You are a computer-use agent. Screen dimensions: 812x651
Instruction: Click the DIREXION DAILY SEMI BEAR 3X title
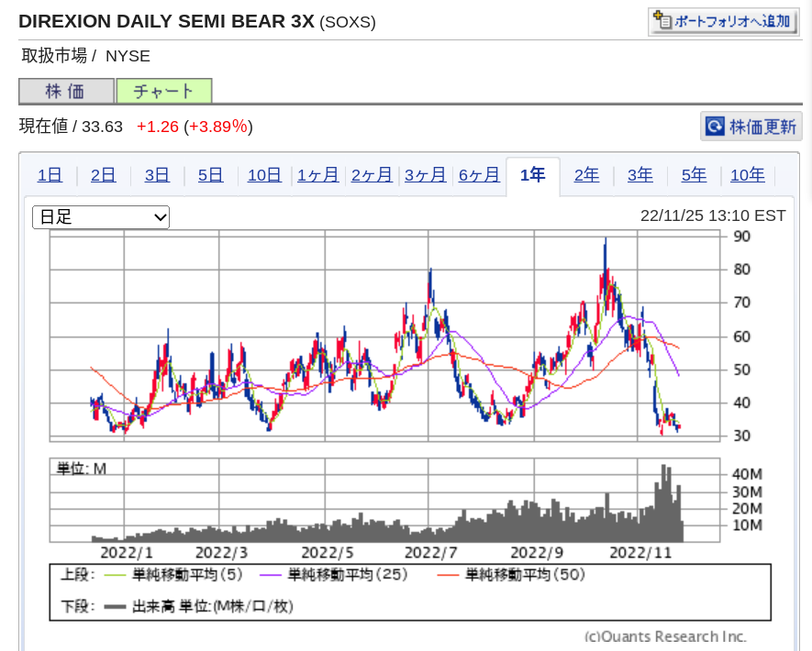tap(166, 21)
